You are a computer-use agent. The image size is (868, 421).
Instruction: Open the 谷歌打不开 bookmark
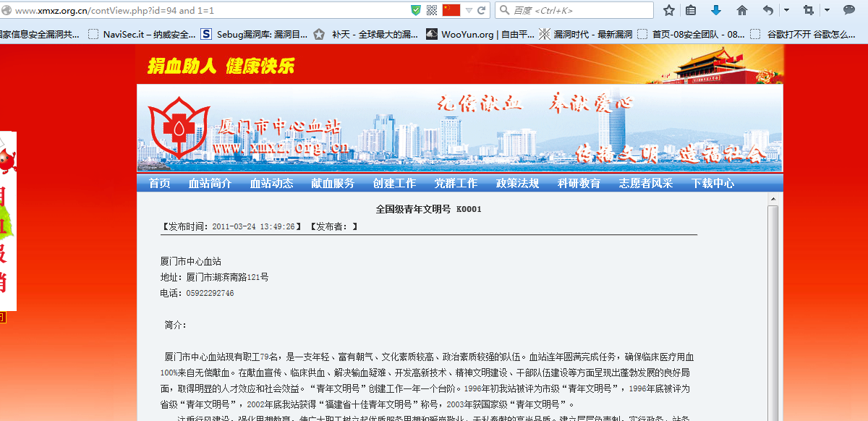click(x=803, y=34)
